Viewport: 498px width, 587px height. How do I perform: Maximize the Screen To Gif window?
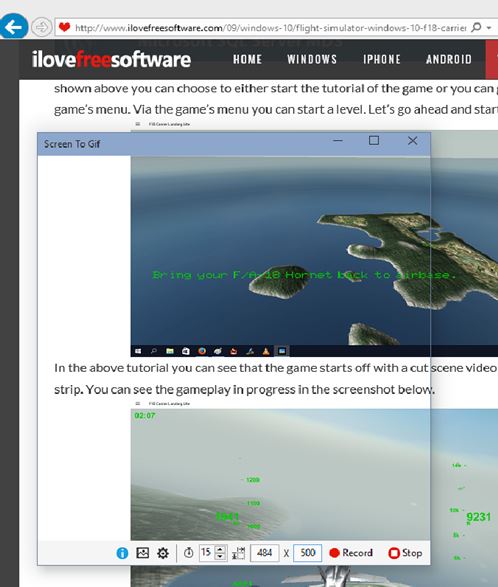374,141
